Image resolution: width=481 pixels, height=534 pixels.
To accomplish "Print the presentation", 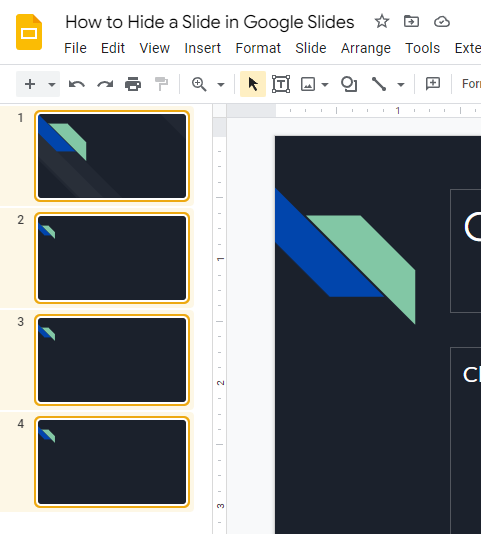I will [133, 84].
